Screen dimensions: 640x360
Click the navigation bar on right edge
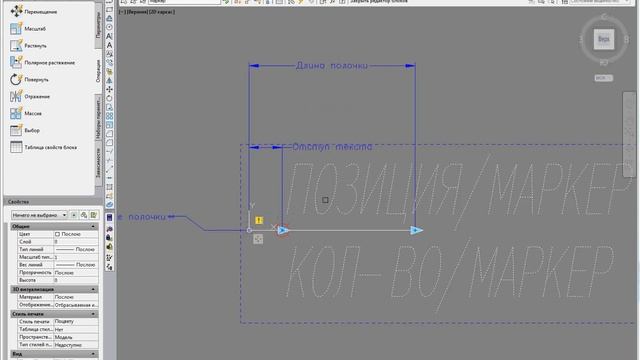pos(629,135)
